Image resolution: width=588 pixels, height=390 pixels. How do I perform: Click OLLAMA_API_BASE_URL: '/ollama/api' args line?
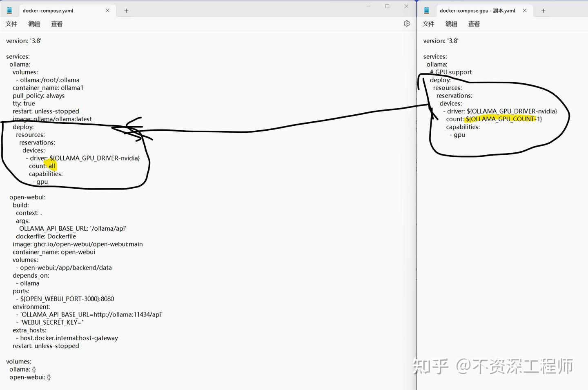coord(73,229)
